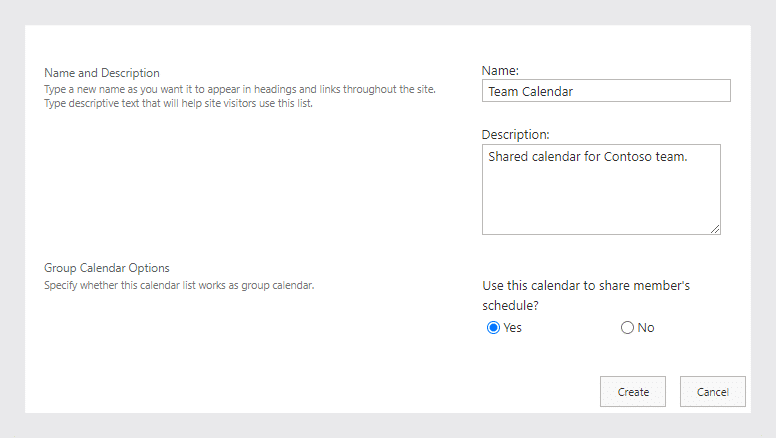Click the 'Name:' field label
The image size is (776, 438).
[x=500, y=71]
